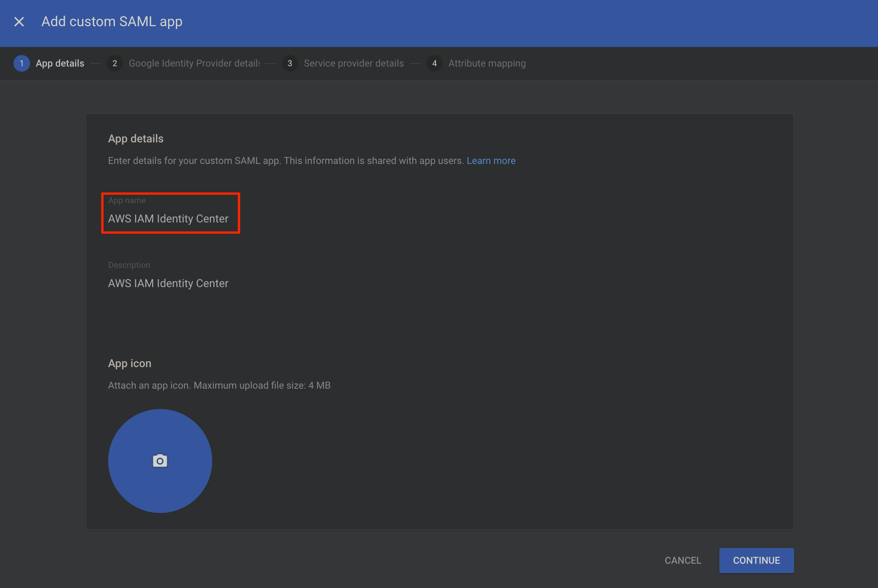Click the "App details" section heading

coord(136,139)
